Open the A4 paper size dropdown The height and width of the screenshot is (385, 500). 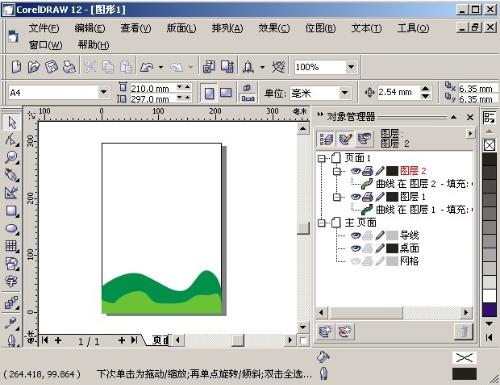coord(103,92)
